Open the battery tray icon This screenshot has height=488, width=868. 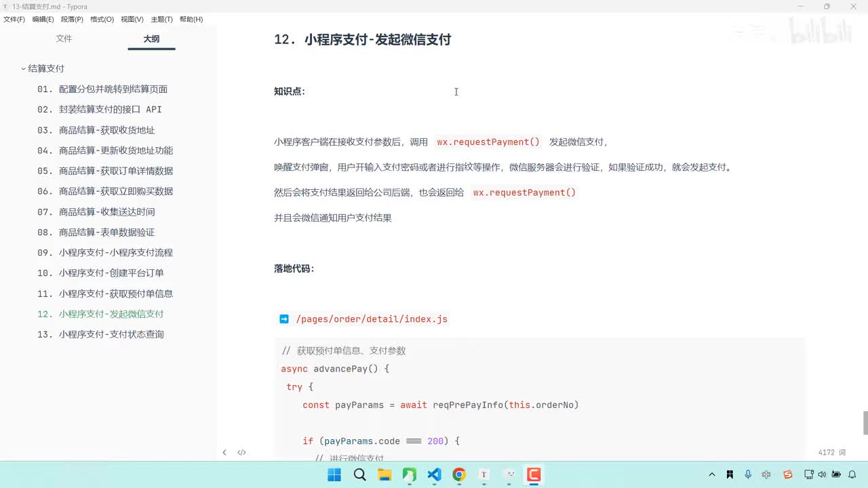pos(836,474)
